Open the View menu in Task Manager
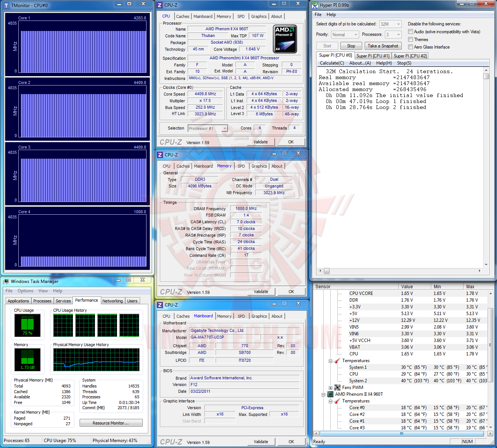 (43, 291)
